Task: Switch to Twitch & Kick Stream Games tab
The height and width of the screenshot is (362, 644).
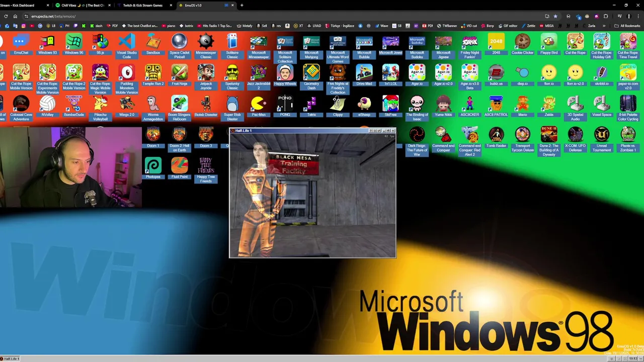Action: click(x=143, y=5)
